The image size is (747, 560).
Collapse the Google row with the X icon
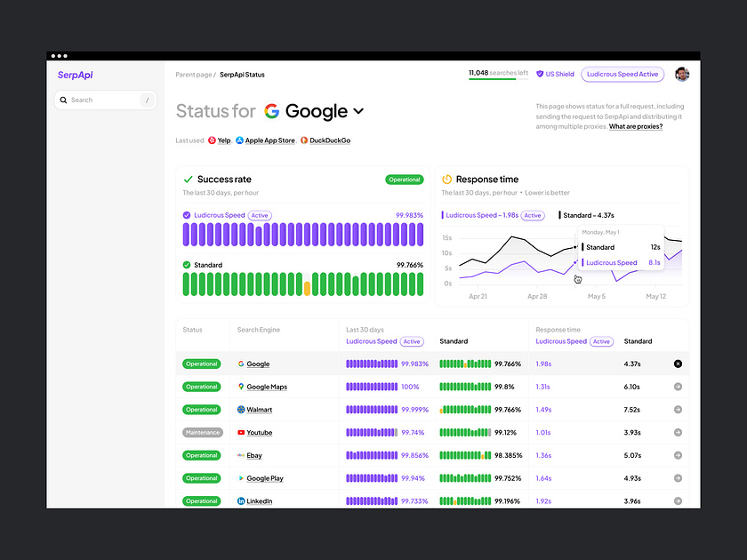678,364
